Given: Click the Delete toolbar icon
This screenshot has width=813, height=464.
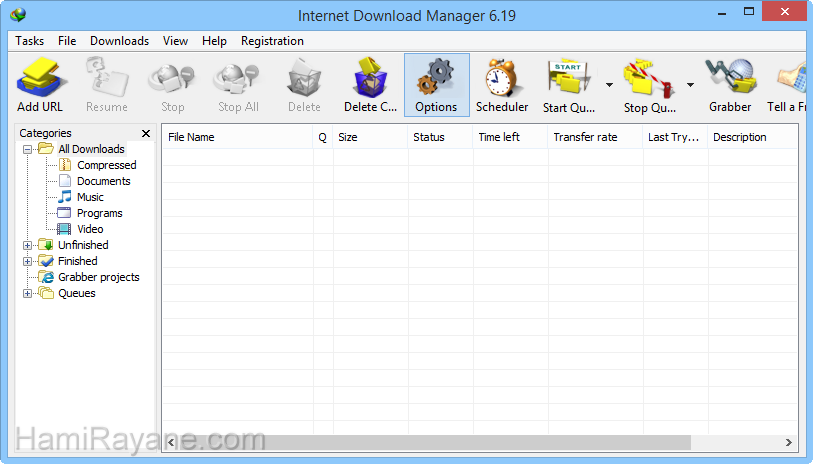Looking at the screenshot, I should click(x=304, y=78).
